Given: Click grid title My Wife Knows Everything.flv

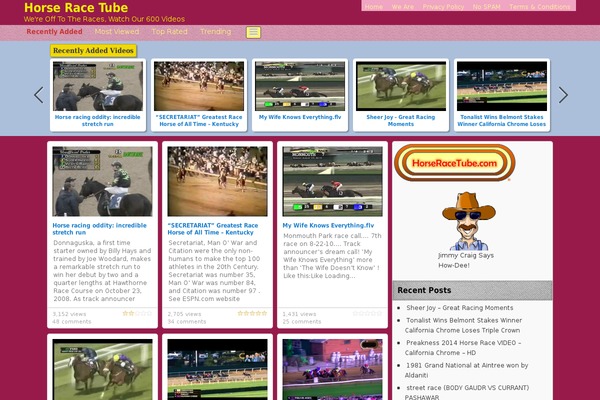Looking at the screenshot, I should click(328, 225).
